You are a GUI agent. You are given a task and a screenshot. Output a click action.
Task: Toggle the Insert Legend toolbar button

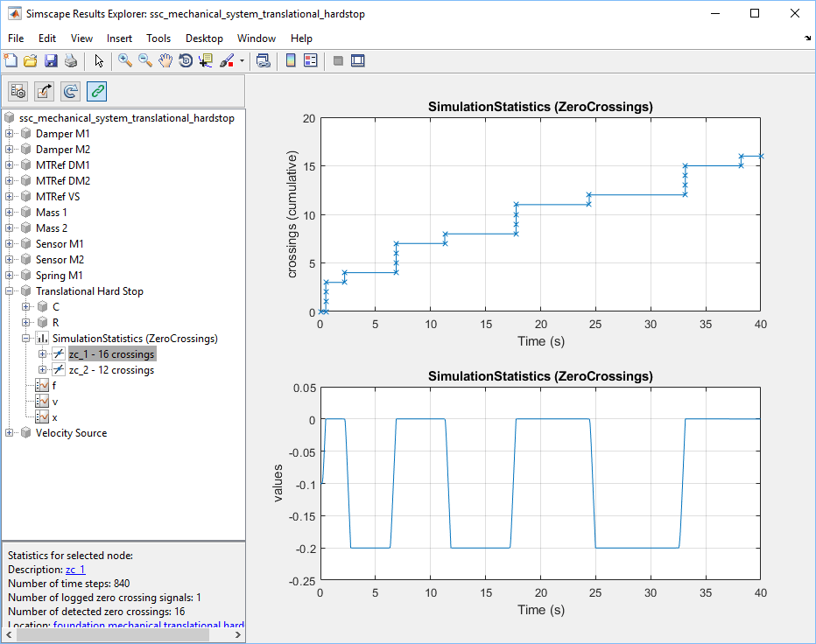click(309, 60)
